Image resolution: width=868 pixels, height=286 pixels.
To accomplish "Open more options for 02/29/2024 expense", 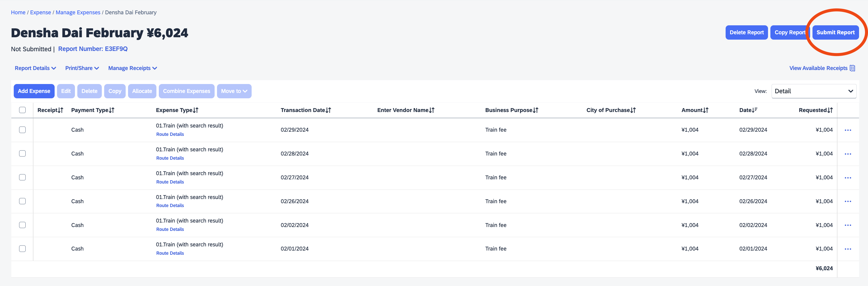I will (x=847, y=130).
